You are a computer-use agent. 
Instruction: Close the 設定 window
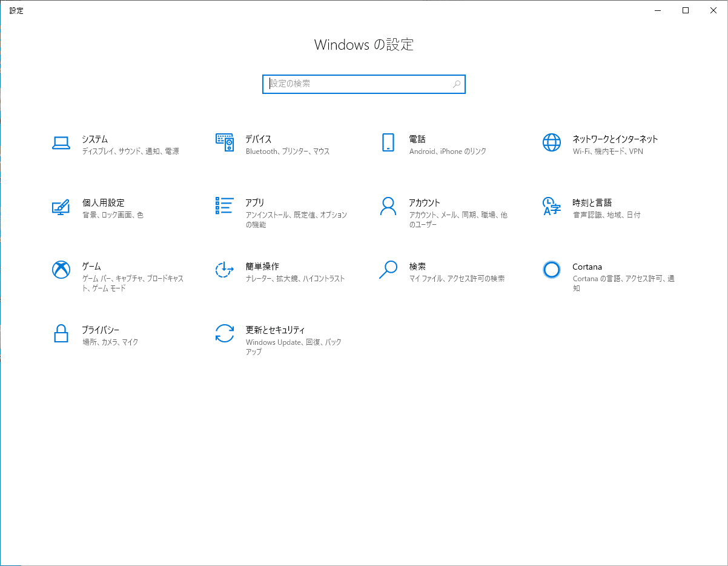[713, 10]
